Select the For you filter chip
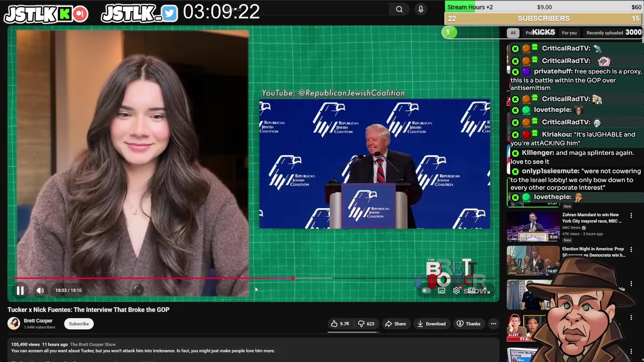The image size is (644, 362). [x=569, y=33]
